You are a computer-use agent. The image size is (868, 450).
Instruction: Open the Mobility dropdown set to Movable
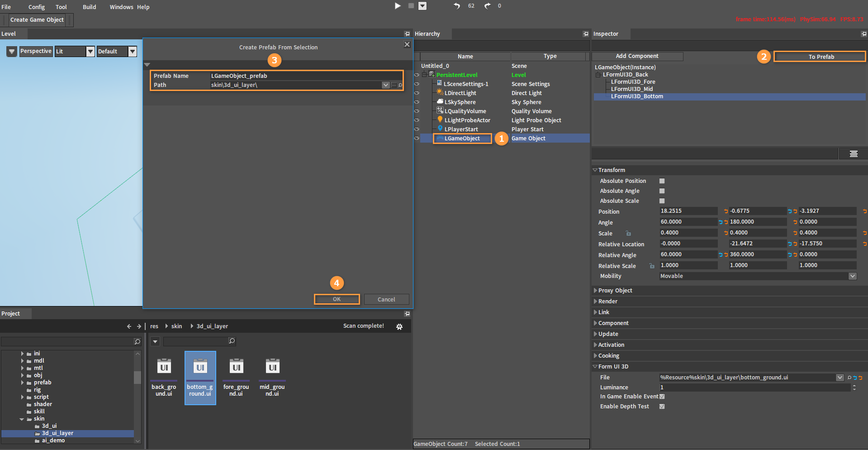[853, 276]
